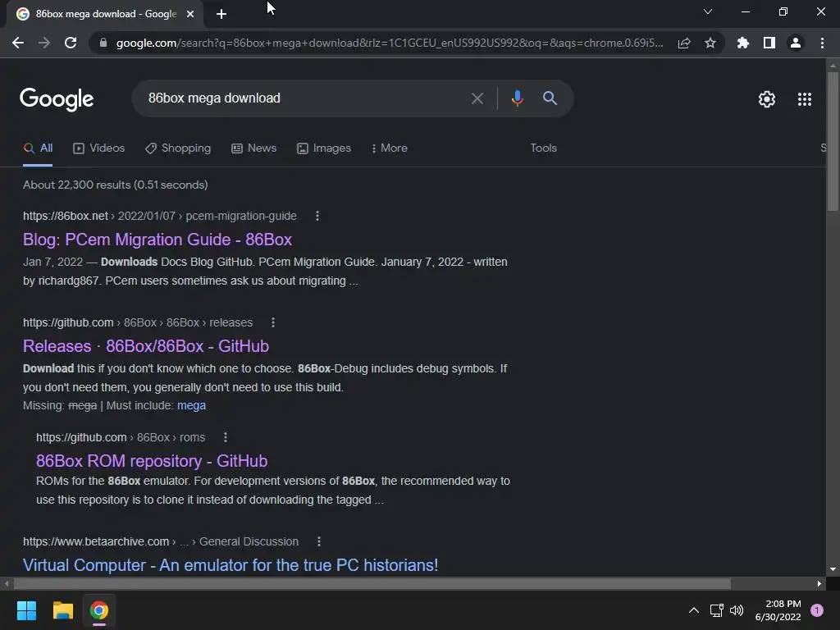This screenshot has height=630, width=840.
Task: Click the vertical scrollbar up arrow
Action: [833, 66]
